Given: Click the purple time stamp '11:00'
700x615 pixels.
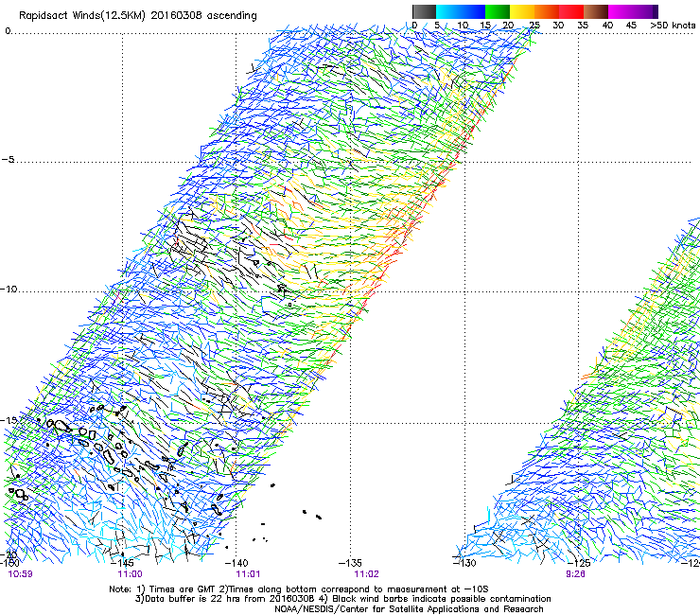Looking at the screenshot, I should [130, 574].
